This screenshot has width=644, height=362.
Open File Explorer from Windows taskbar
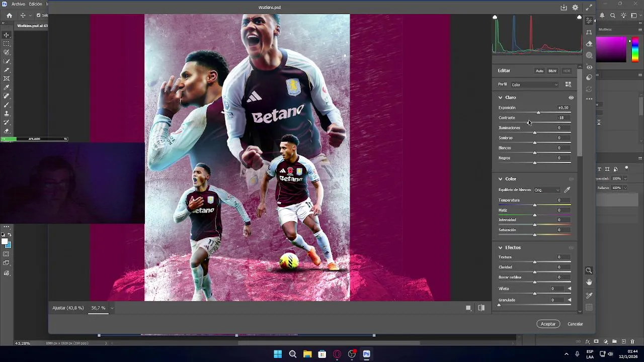point(307,354)
